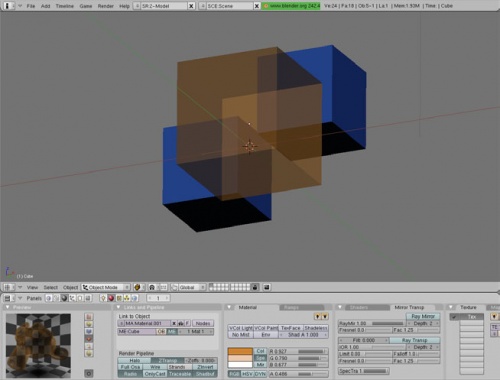Viewport: 500px width, 380px height.
Task: Enable the Ray Mirror toggle
Action: (x=423, y=316)
